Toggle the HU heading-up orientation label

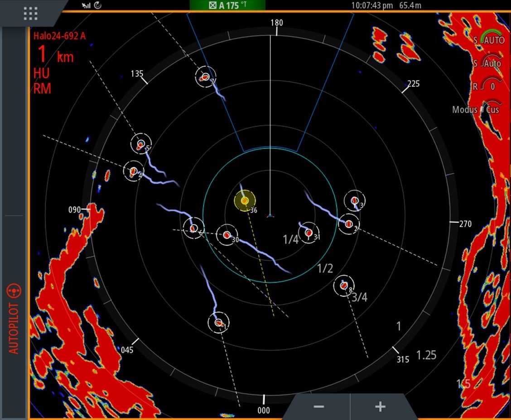coord(41,73)
